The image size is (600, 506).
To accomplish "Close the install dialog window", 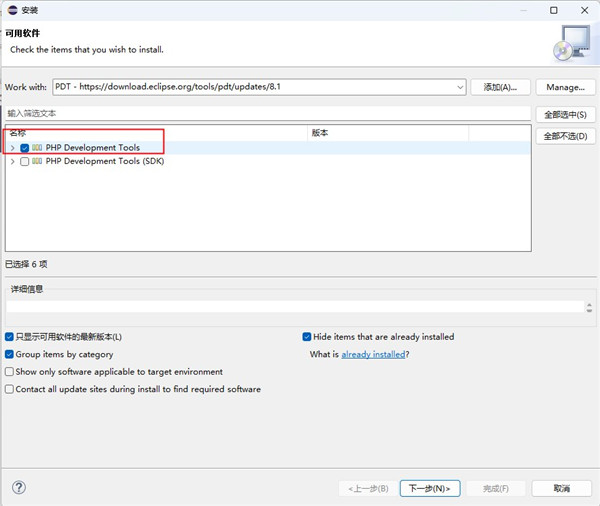I will click(x=584, y=10).
